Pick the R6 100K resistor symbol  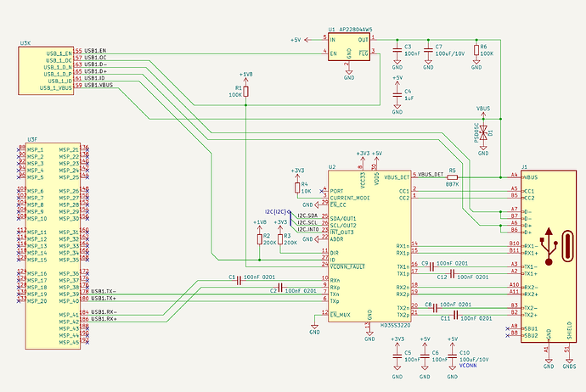pyautogui.click(x=476, y=50)
